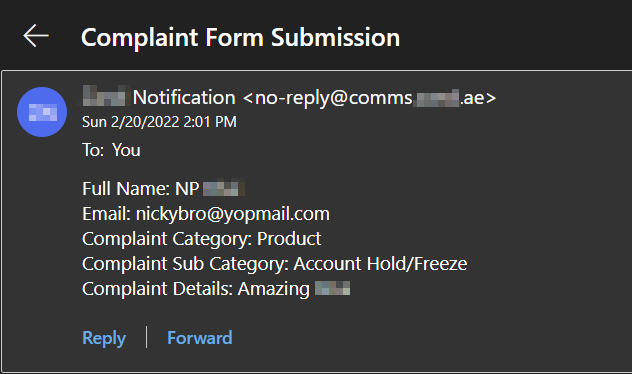Click the divider between Reply and Forward
The height and width of the screenshot is (374, 632).
click(x=146, y=337)
